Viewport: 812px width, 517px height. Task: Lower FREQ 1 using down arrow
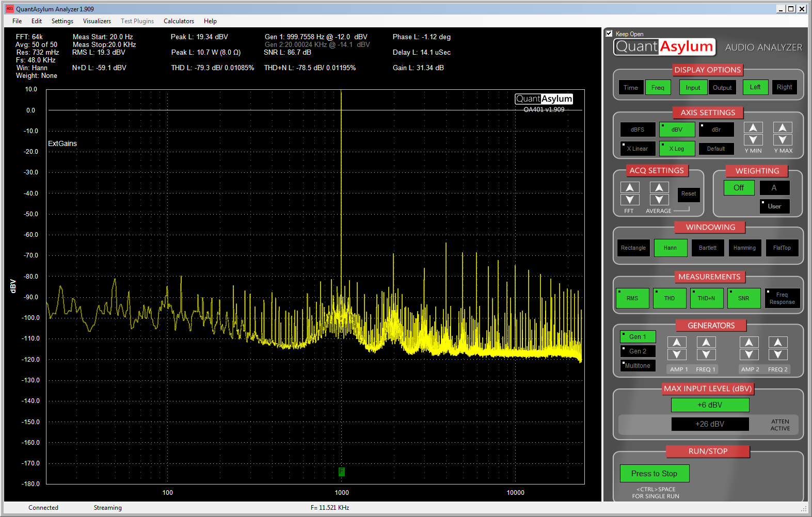tap(706, 354)
